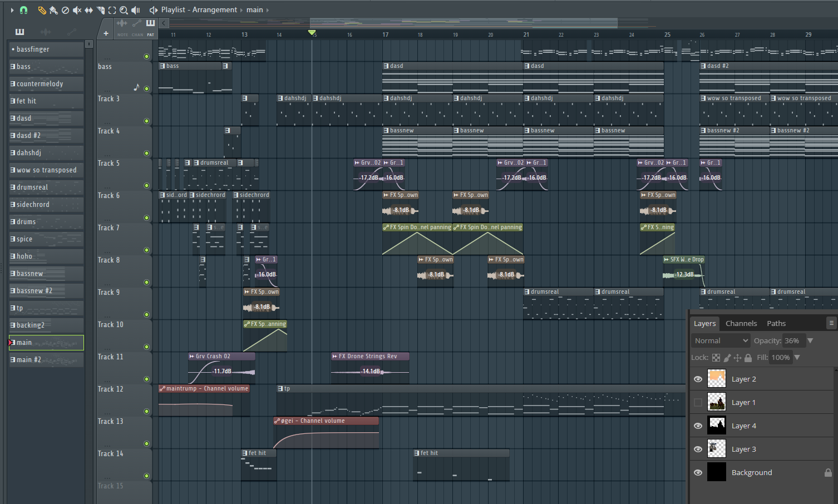Click the Opacity 36% value field

click(x=793, y=340)
